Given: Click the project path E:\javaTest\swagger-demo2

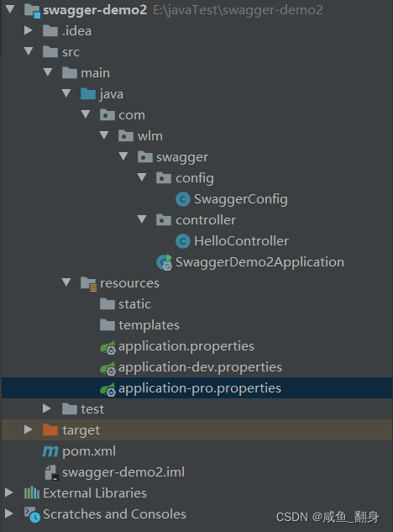Looking at the screenshot, I should (x=238, y=10).
